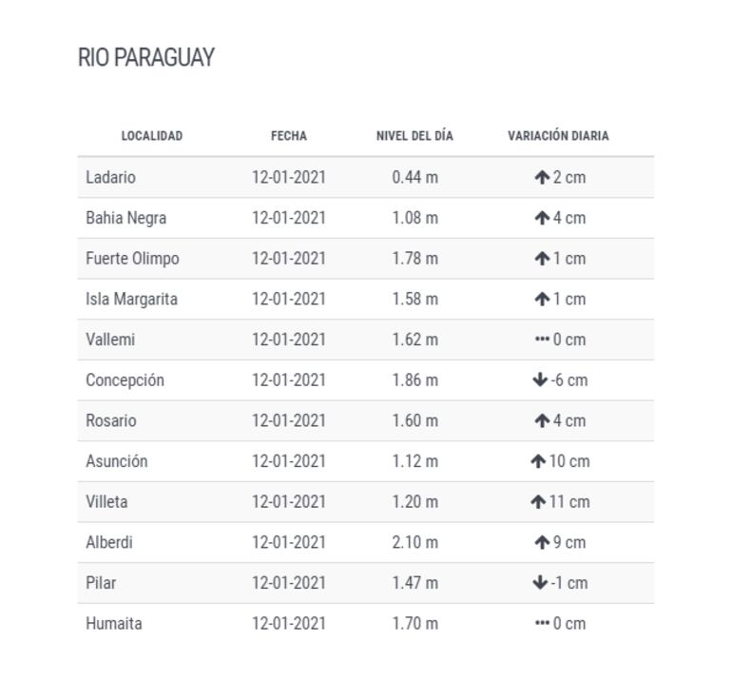The width and height of the screenshot is (732, 700).
Task: Click the 2.10 m level for Alberdi
Action: point(415,543)
